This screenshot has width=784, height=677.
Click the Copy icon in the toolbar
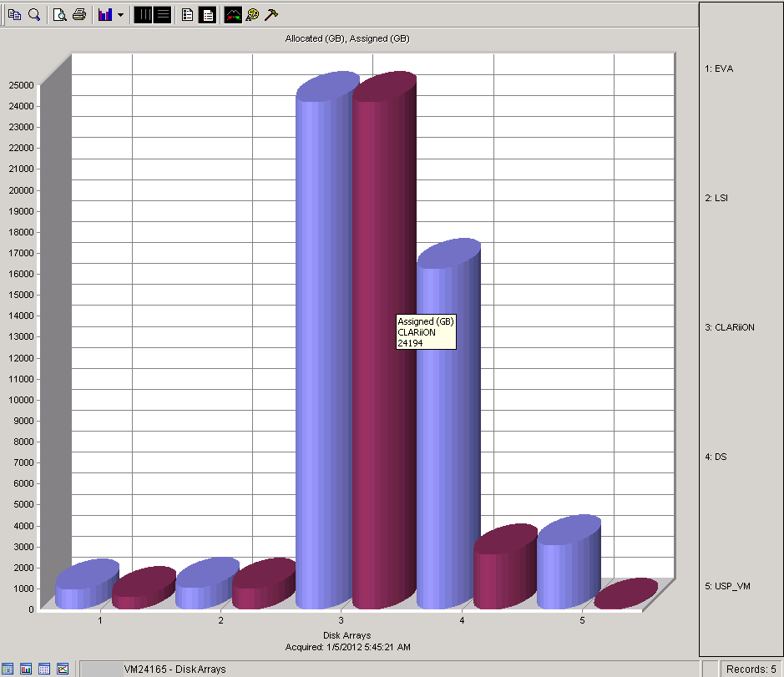point(14,14)
